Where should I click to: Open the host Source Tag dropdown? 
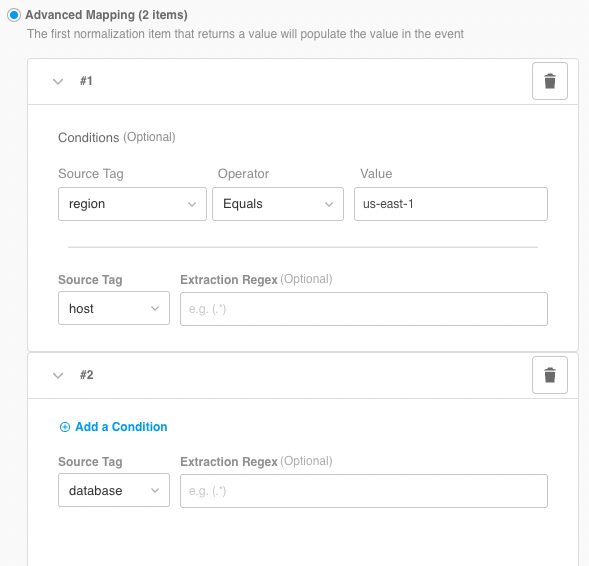[x=114, y=308]
